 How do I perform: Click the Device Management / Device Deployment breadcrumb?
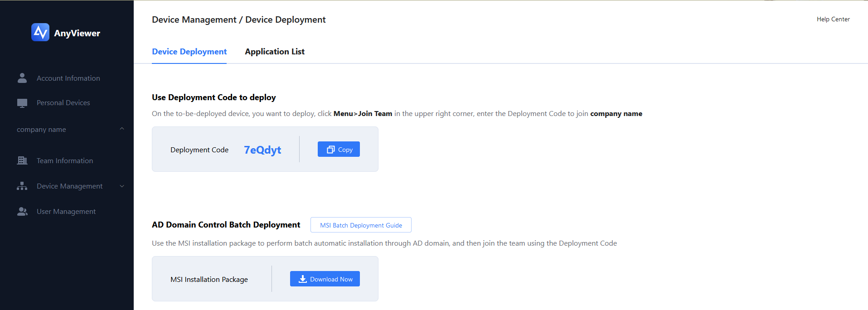tap(238, 19)
